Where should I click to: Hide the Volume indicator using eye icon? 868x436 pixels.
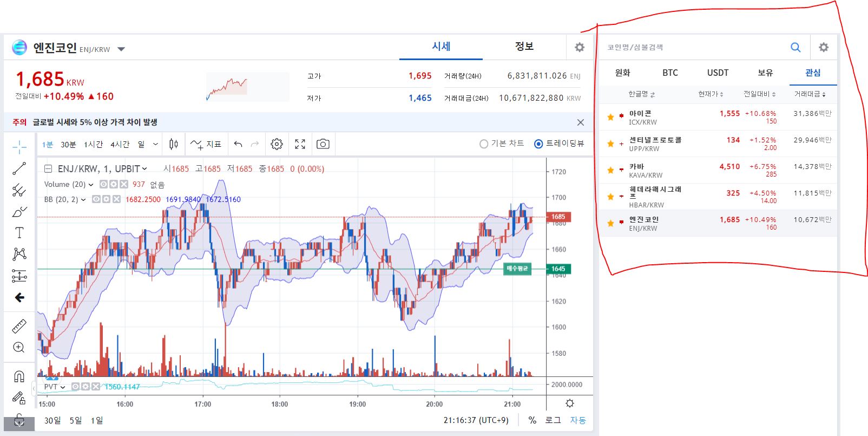[x=104, y=184]
